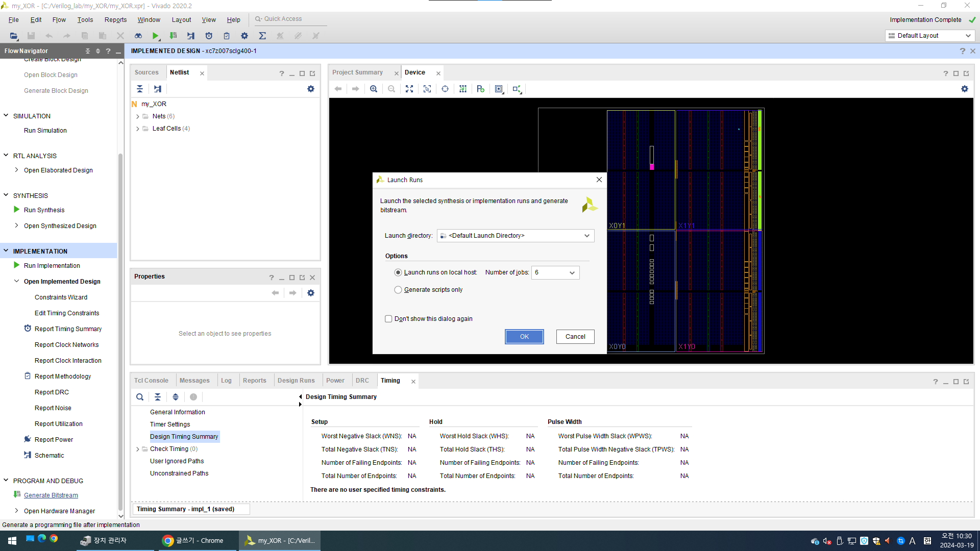Click Expand All icon in Timing panel
The width and height of the screenshot is (980, 551).
tap(176, 397)
